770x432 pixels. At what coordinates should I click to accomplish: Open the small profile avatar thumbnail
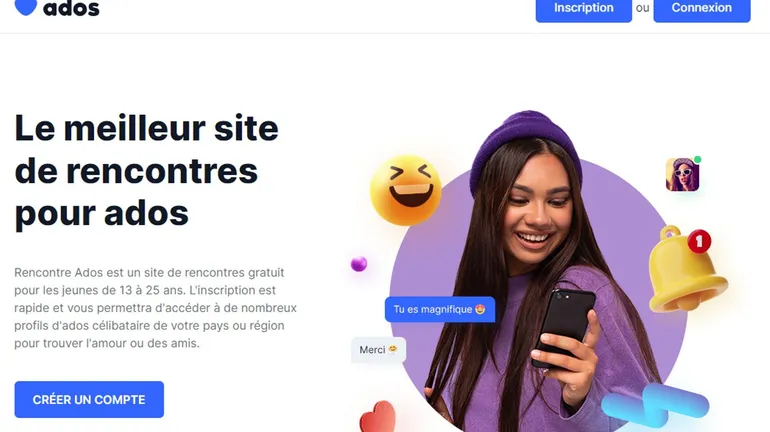coord(682,174)
